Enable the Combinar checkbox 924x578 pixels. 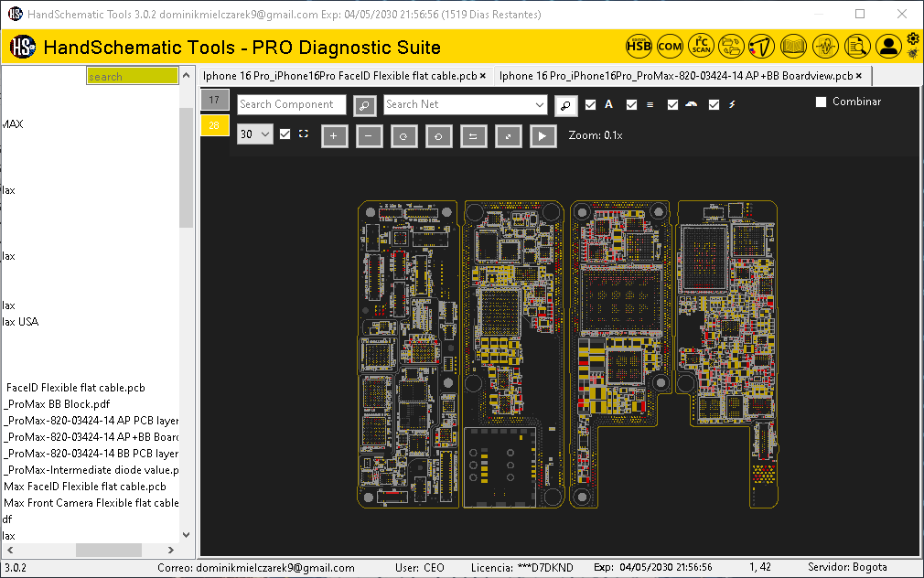tap(821, 102)
